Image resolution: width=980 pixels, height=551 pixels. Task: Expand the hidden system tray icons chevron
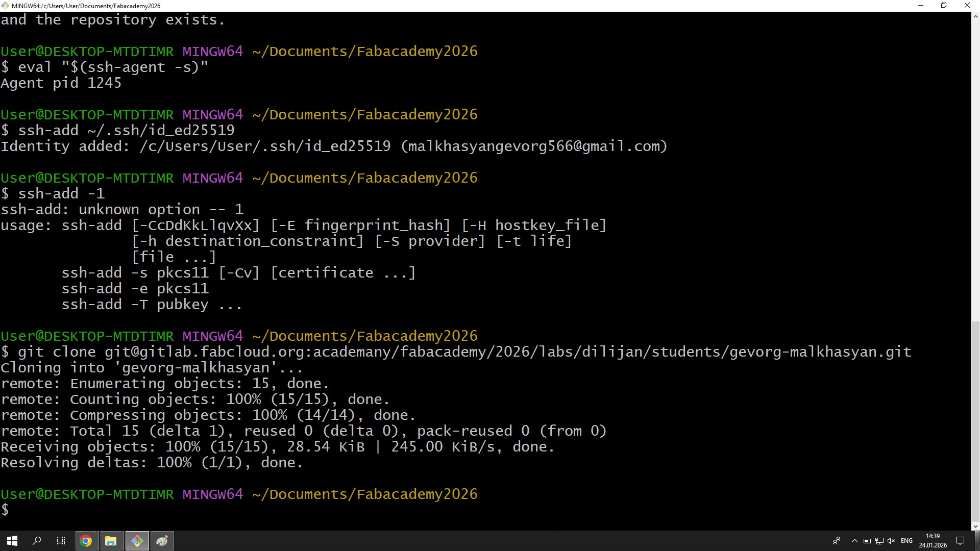pos(854,541)
